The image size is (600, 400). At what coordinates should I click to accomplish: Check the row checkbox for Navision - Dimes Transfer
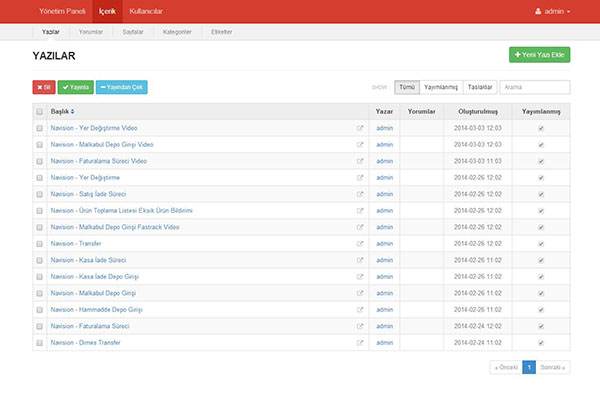pos(39,343)
